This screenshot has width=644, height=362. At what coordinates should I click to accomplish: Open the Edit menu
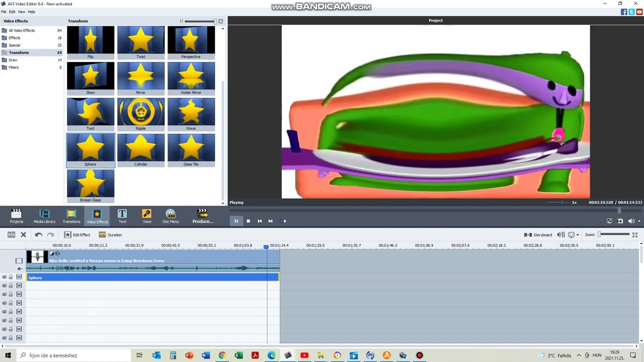[12, 12]
